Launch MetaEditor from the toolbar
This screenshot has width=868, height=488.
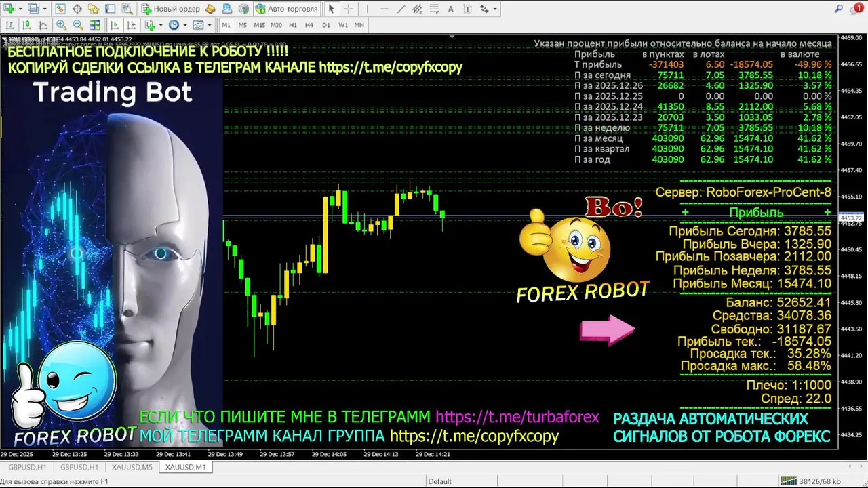(x=210, y=9)
